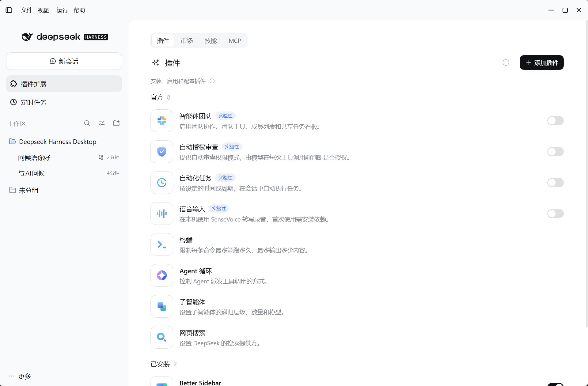
Task: Click the info icon beside 安装、启用和配置插件
Action: point(212,81)
